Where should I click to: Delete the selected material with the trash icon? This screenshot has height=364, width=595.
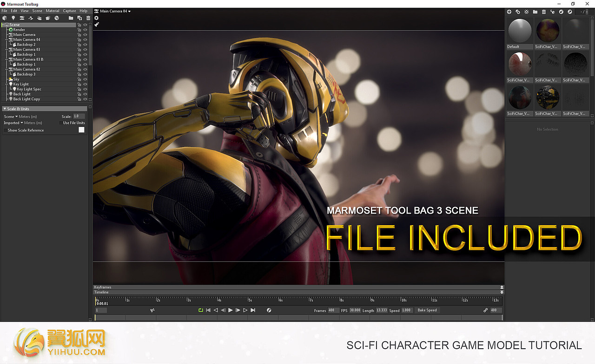coord(544,12)
